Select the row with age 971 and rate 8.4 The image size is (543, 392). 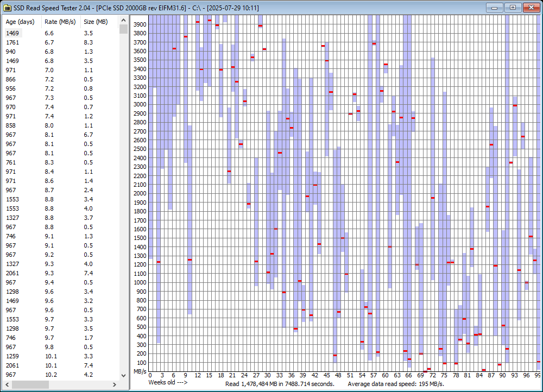click(61, 172)
